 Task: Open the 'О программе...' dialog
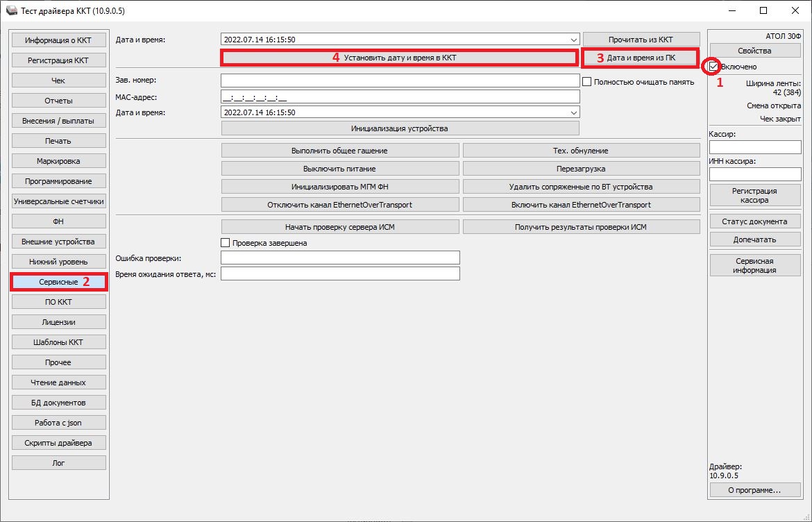point(754,490)
